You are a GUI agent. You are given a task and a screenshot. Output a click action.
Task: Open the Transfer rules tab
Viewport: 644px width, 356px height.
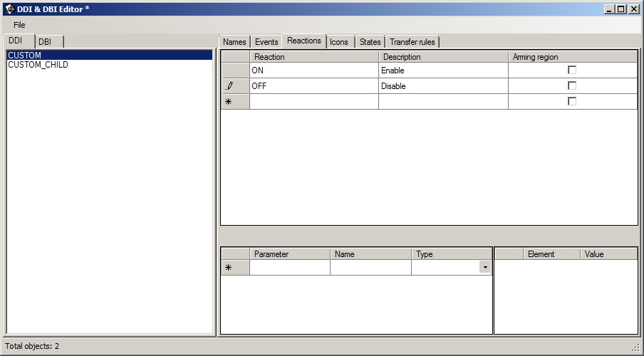click(x=412, y=42)
